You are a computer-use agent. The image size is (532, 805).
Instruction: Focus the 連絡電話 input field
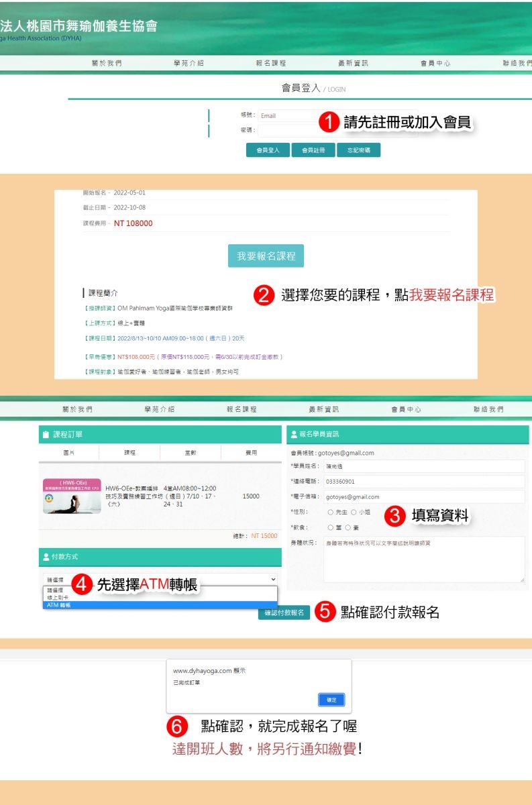(424, 482)
